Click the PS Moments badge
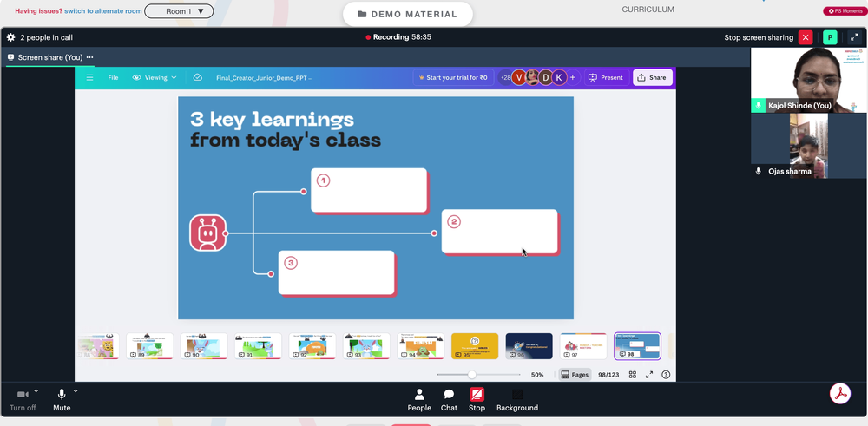Image resolution: width=868 pixels, height=426 pixels. [845, 10]
